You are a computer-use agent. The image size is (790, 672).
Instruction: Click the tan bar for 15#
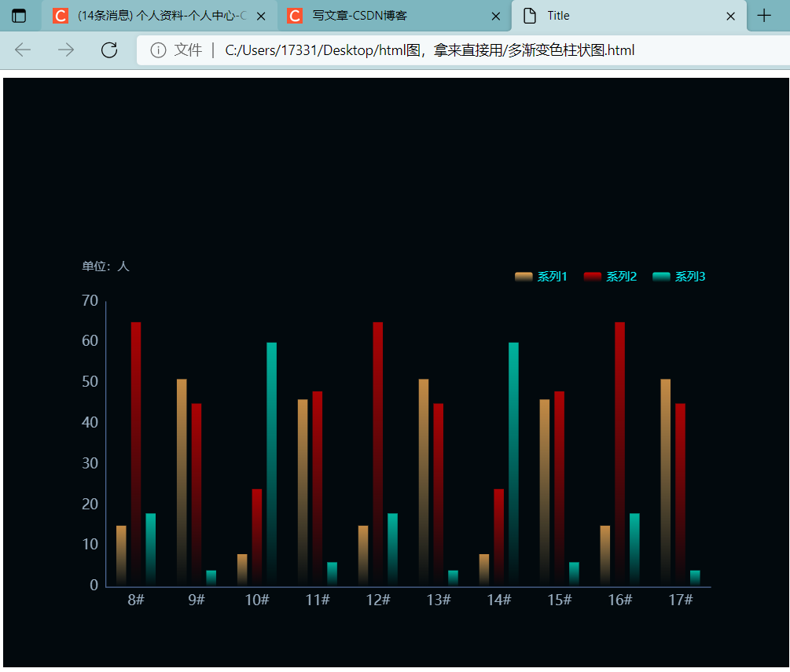coord(545,493)
